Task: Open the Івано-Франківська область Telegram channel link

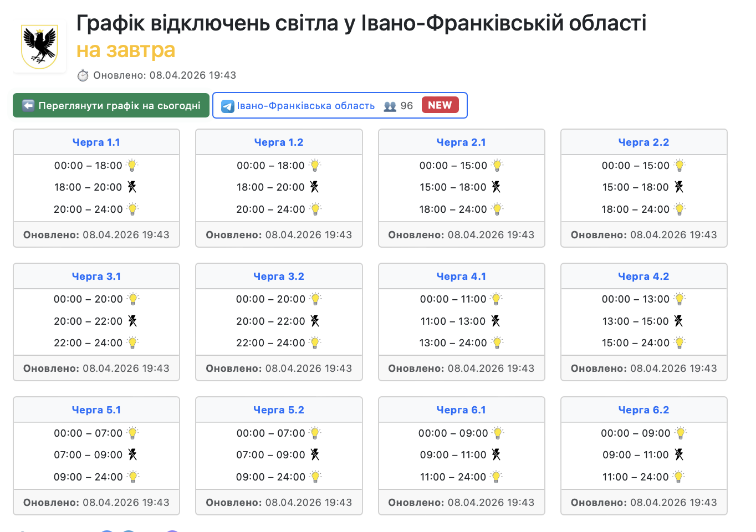Action: click(306, 106)
